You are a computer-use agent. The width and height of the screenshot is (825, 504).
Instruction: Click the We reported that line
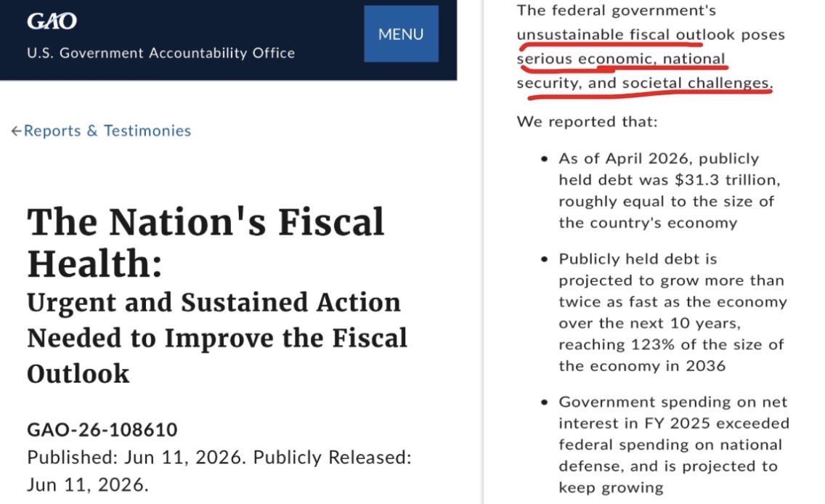pyautogui.click(x=588, y=121)
